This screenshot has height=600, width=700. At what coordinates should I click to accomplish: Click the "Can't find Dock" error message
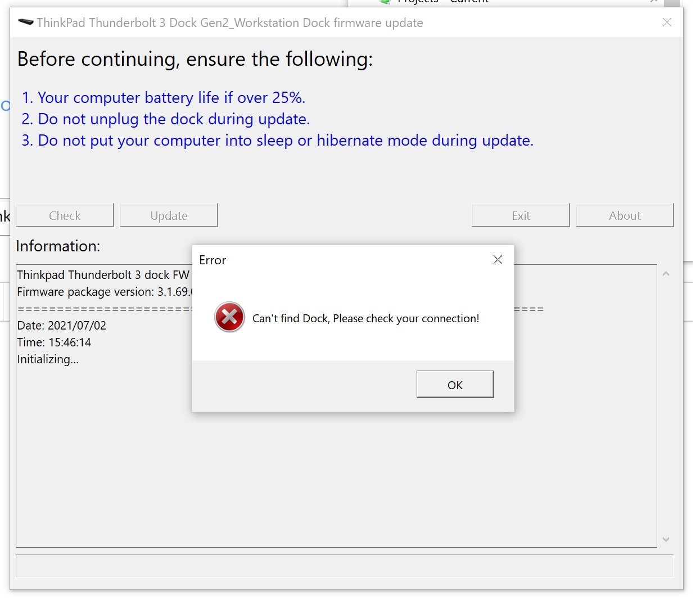(365, 318)
